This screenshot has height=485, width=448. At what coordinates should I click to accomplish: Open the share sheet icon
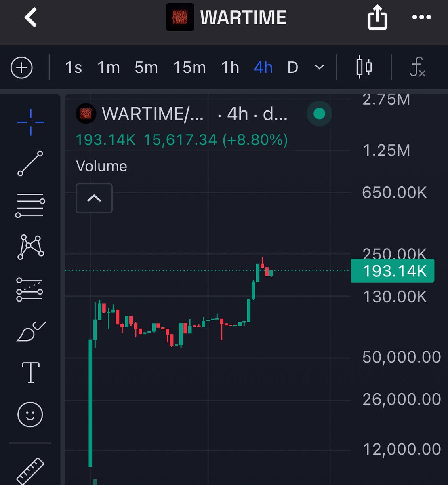click(x=378, y=18)
